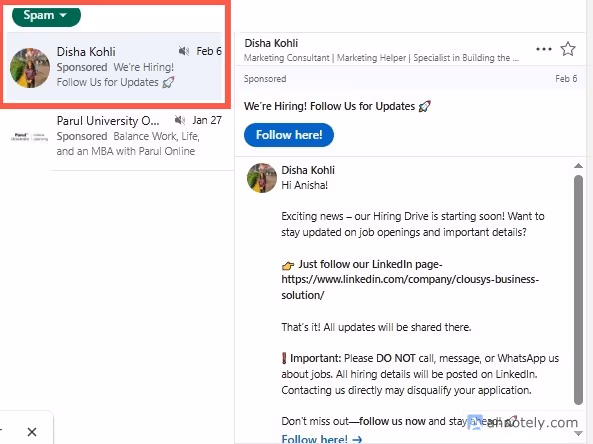Open Disha Kohli's conversation in the list

point(114,67)
